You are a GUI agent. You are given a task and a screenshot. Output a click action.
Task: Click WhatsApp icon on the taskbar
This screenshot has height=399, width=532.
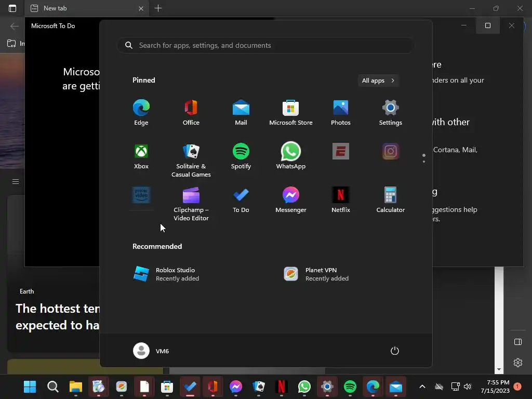[x=304, y=387]
